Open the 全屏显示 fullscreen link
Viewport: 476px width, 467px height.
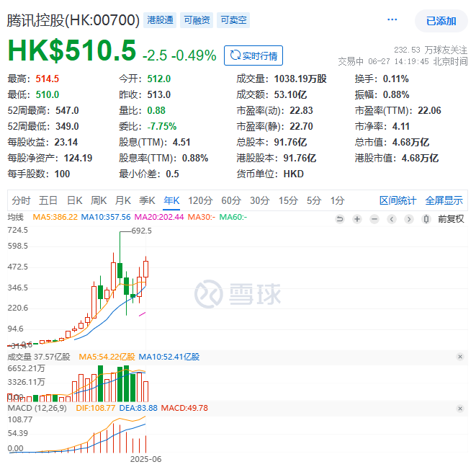click(444, 200)
